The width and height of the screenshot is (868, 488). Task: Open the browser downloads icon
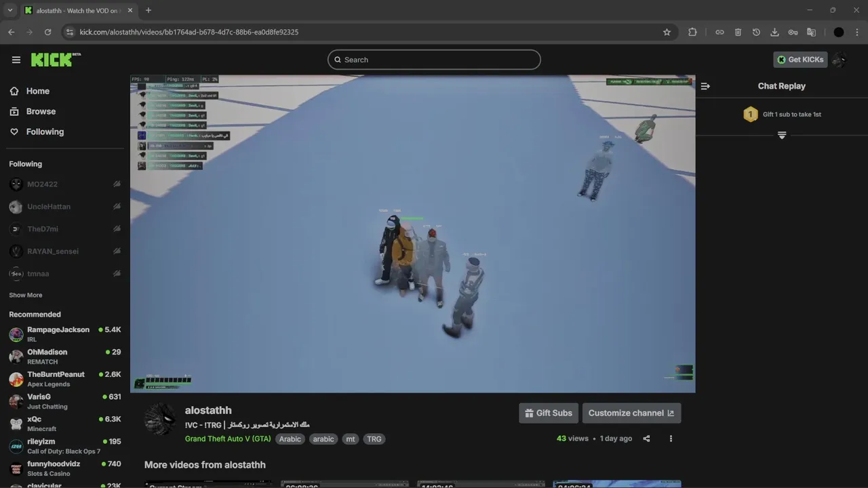[774, 32]
